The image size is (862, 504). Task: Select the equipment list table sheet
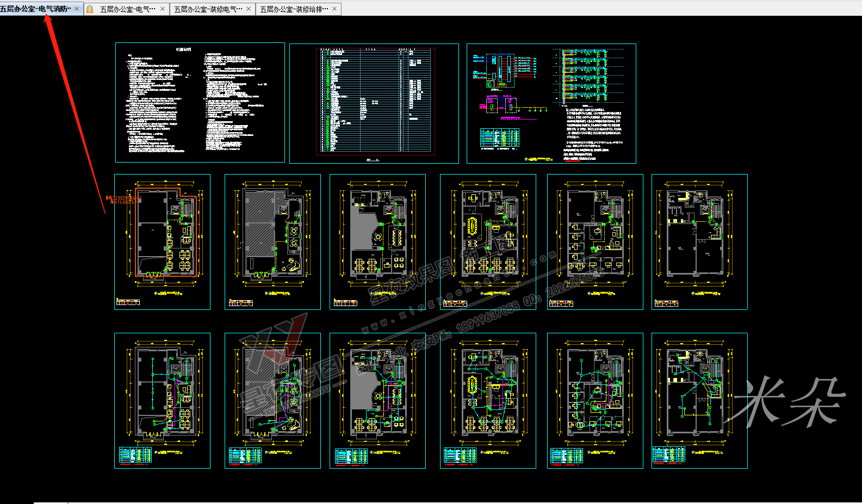(374, 103)
